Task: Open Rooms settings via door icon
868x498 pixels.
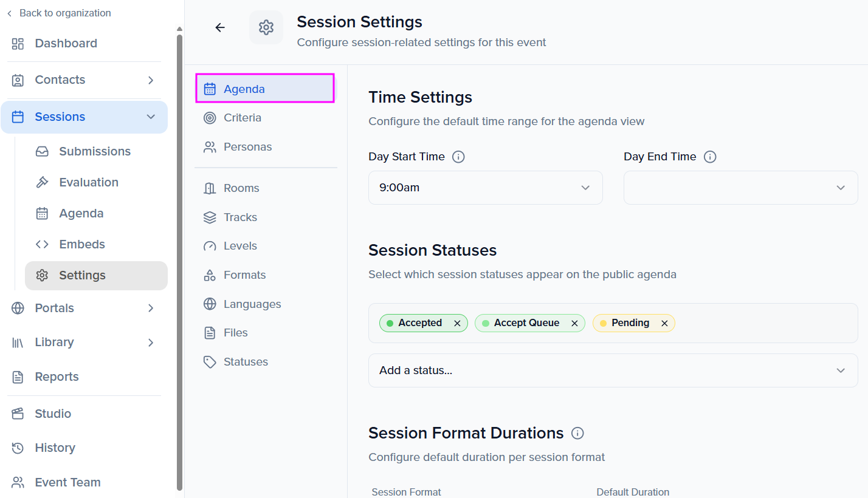Action: click(210, 188)
